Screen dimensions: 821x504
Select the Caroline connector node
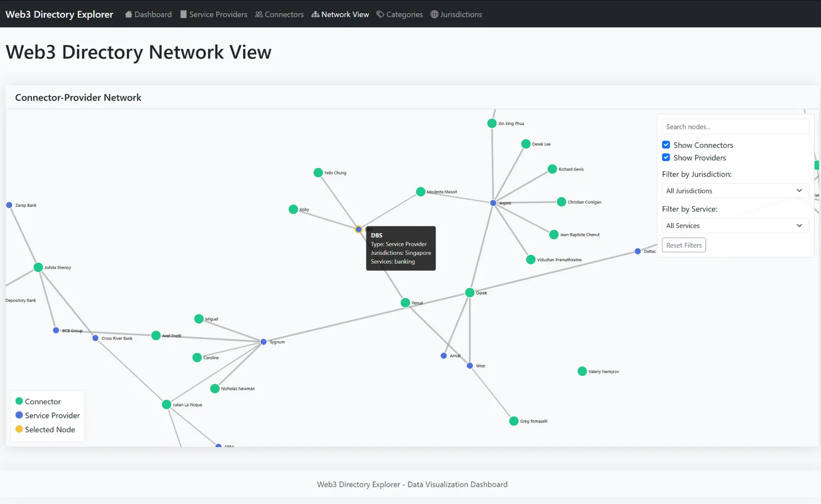[197, 357]
